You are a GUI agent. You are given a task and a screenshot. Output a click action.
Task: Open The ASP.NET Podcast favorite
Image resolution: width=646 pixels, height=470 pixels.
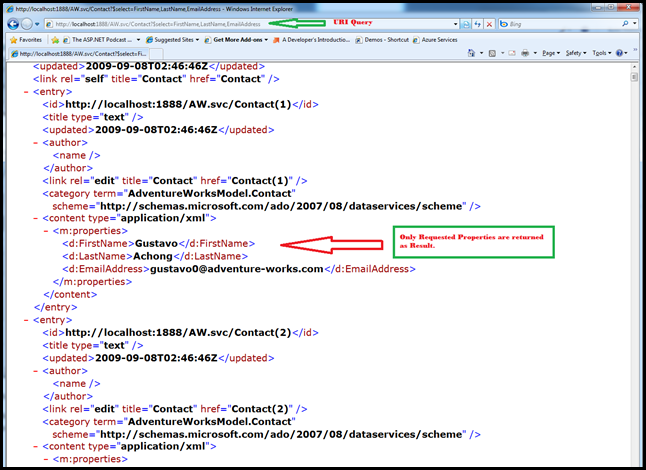98,40
